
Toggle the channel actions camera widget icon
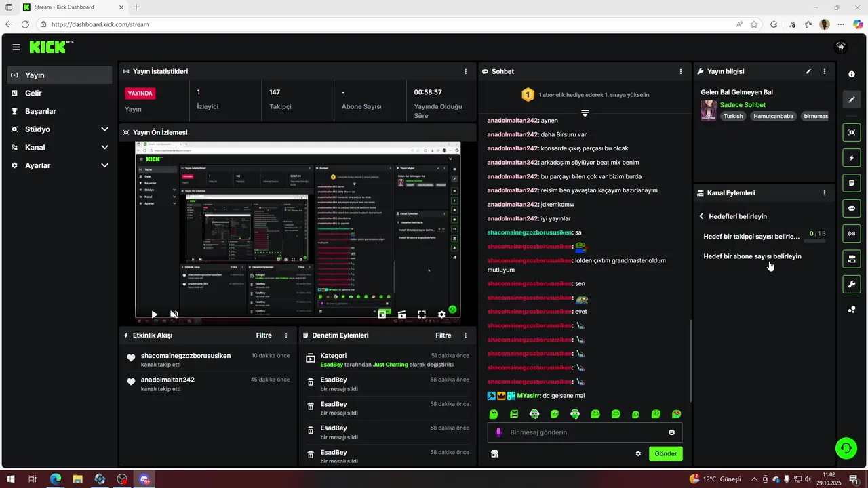pos(852,259)
